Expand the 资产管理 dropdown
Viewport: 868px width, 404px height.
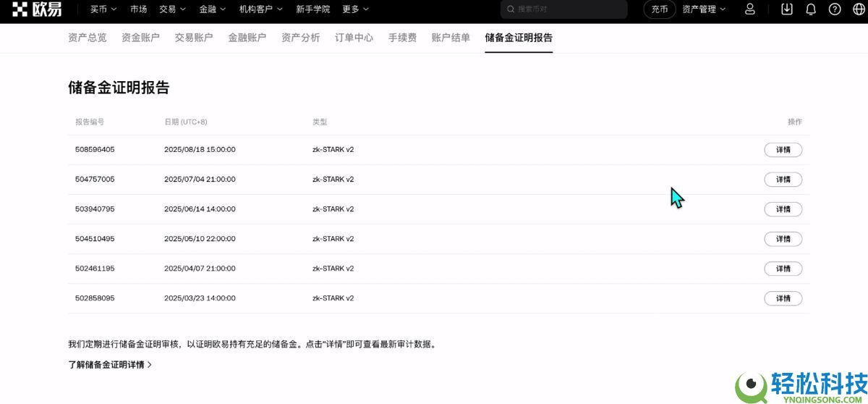[705, 9]
